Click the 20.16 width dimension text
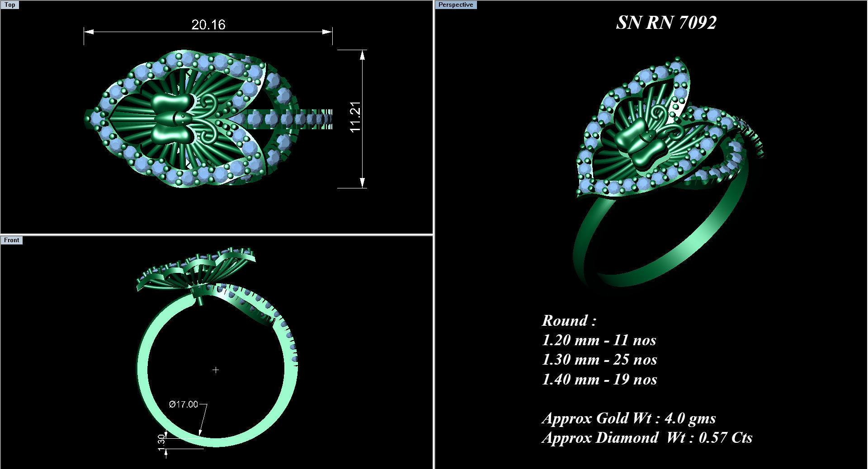This screenshot has width=868, height=469. 208,24
